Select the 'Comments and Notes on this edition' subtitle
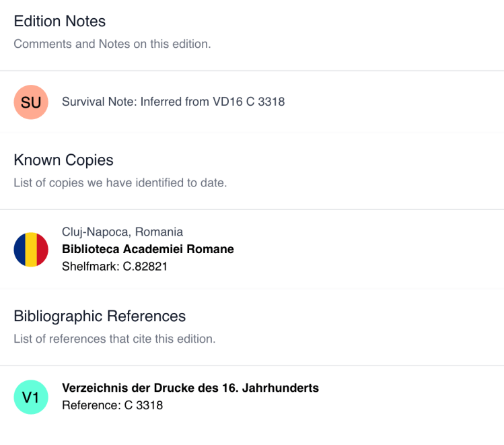The image size is (504, 445). pyautogui.click(x=112, y=44)
